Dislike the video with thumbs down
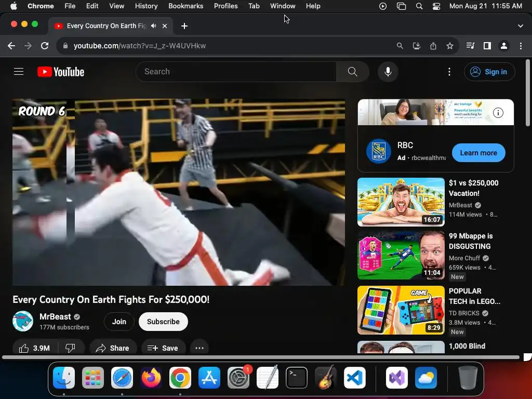 70,348
